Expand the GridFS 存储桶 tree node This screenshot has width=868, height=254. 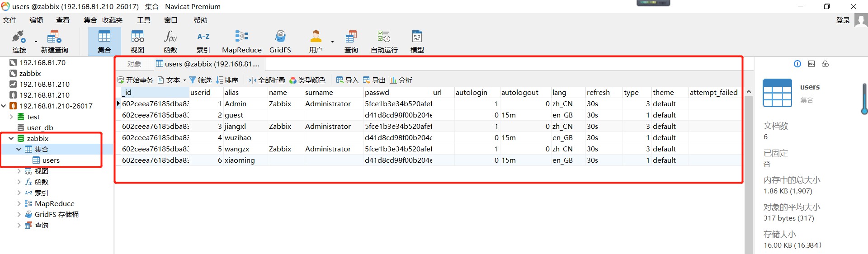pyautogui.click(x=19, y=214)
